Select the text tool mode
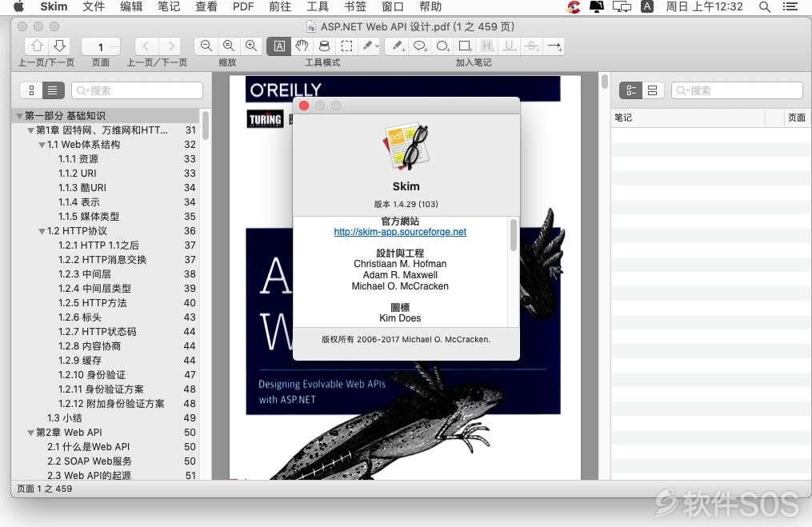 279,46
